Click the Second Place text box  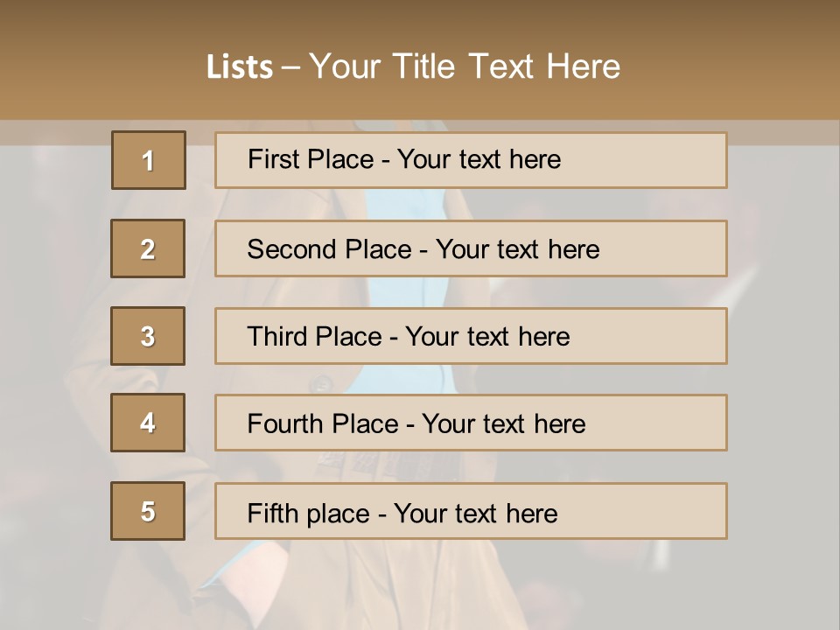coord(471,248)
